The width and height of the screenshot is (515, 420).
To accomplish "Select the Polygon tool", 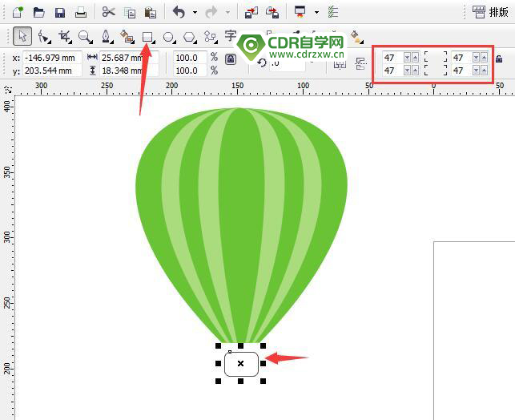I will coord(190,37).
